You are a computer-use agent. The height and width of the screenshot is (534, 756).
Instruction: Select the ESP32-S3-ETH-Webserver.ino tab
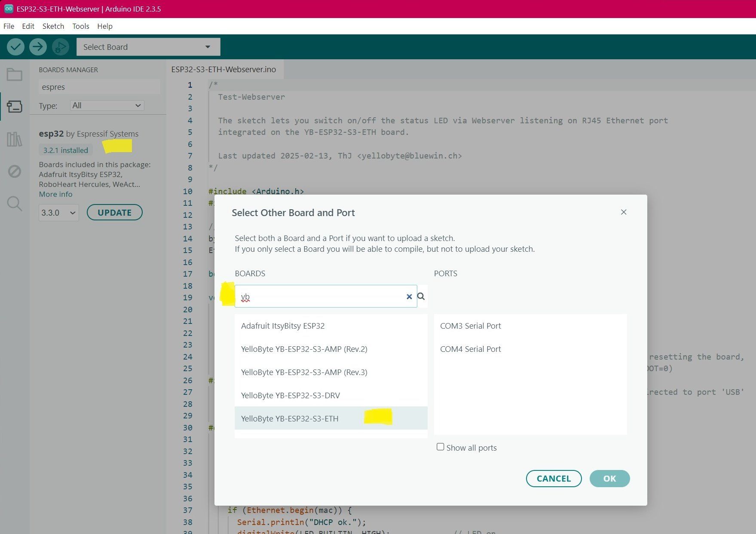[224, 69]
